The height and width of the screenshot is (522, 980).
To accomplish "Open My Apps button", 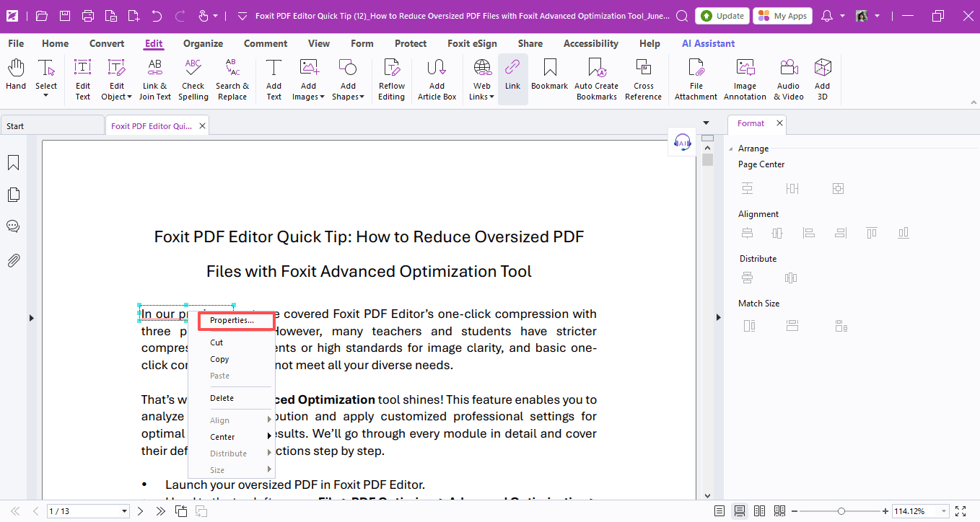I will click(782, 16).
